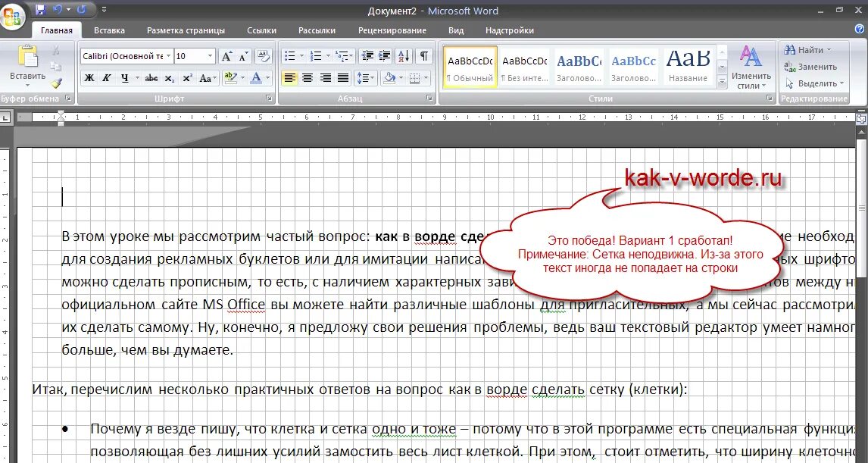The image size is (868, 463).
Task: Decrease paragraph indent
Action: tap(367, 56)
